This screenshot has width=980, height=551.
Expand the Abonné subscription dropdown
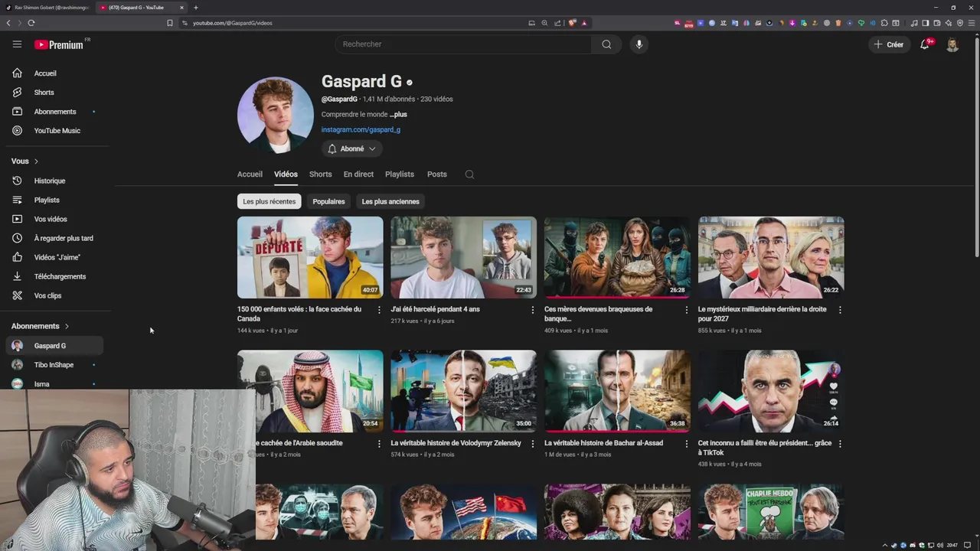click(351, 148)
